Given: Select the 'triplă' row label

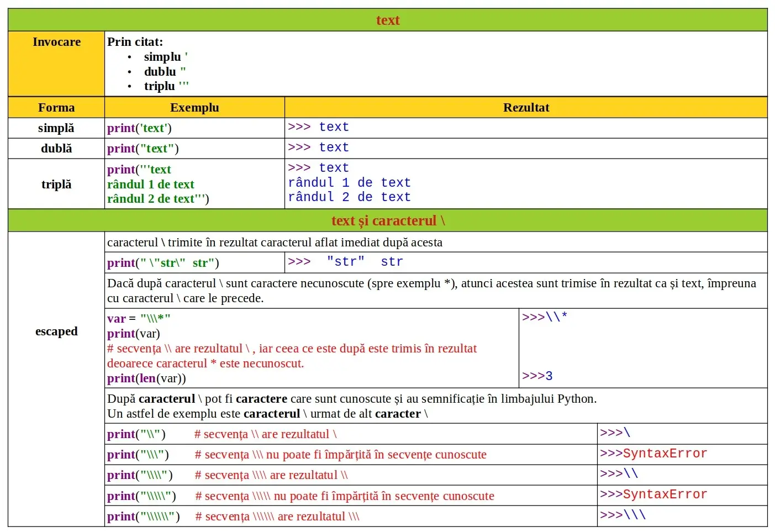Looking at the screenshot, I should coord(56,185).
